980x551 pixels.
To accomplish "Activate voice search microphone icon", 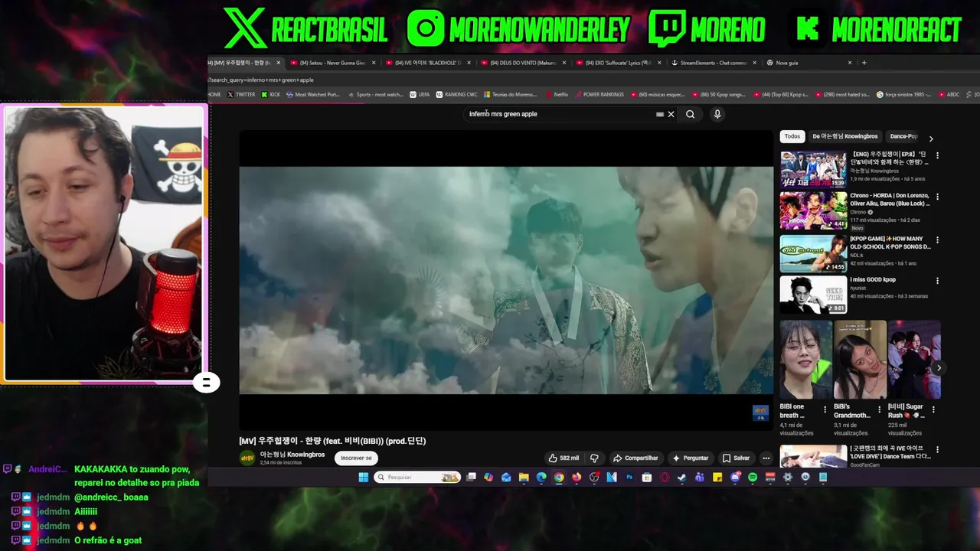I will [717, 114].
